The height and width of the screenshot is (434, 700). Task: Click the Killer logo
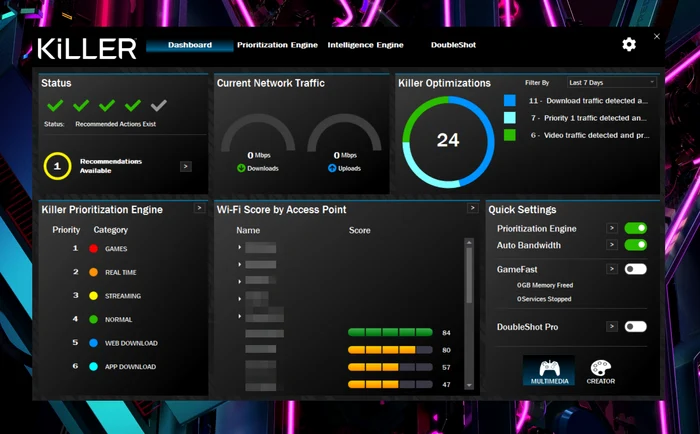87,49
